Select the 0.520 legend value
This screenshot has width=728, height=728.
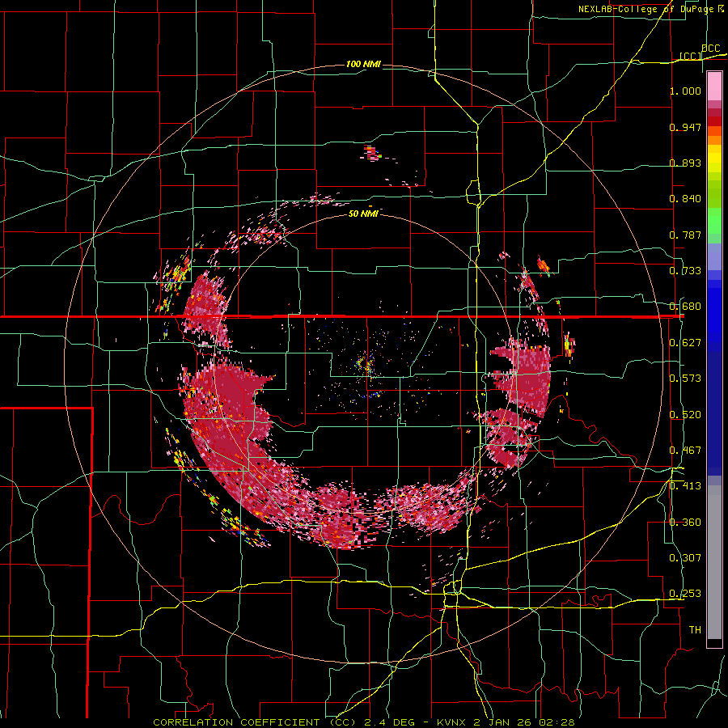click(x=685, y=415)
